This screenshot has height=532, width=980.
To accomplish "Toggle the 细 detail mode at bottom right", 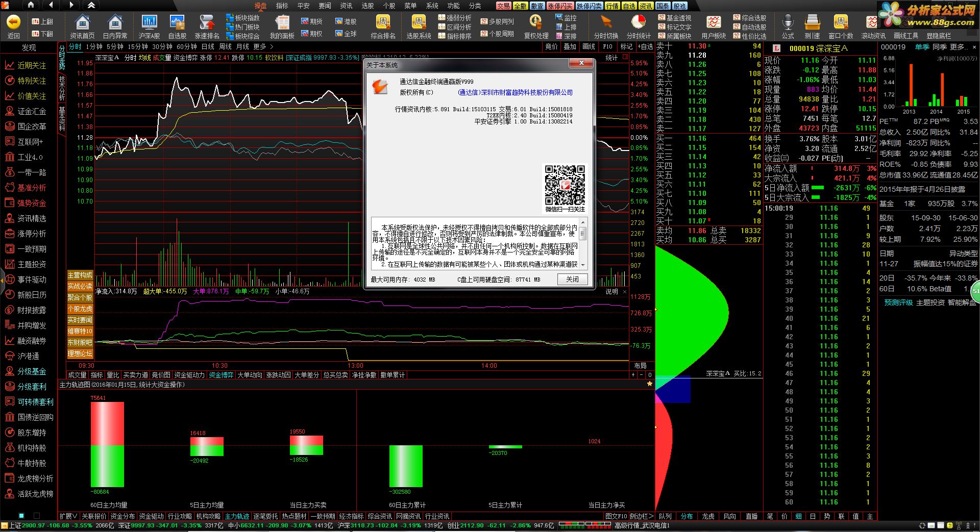I will pos(798,516).
